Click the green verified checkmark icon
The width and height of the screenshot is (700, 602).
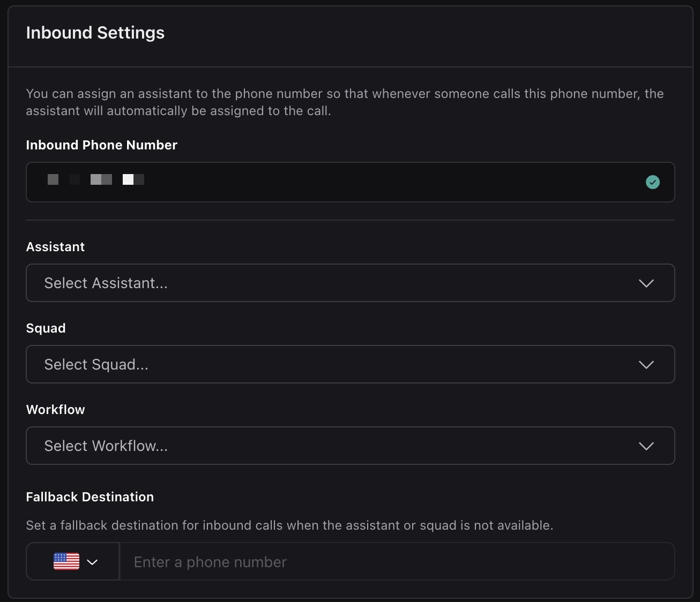click(652, 182)
